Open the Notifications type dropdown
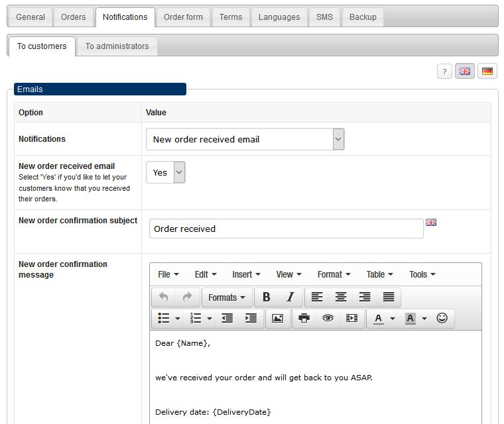 point(245,139)
